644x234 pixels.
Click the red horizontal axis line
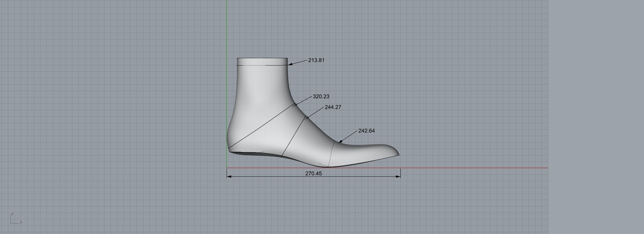pyautogui.click(x=468, y=168)
